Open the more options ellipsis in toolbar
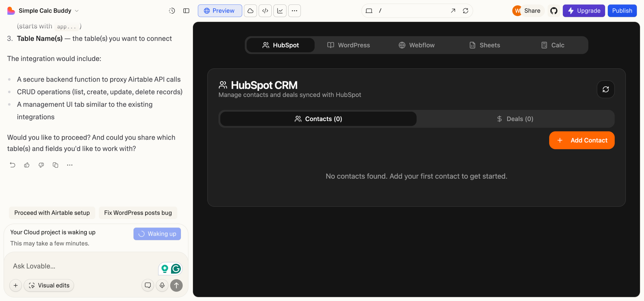The height and width of the screenshot is (301, 644). click(x=294, y=11)
